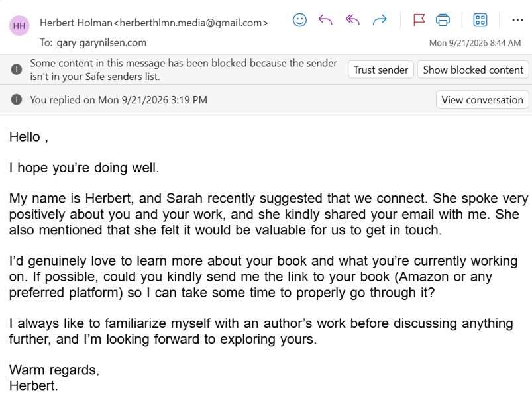Show blocked content in this message
The height and width of the screenshot is (400, 532).
pyautogui.click(x=473, y=70)
